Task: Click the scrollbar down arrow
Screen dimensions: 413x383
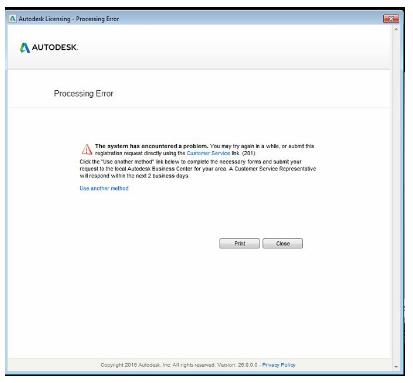Action: pos(396,367)
